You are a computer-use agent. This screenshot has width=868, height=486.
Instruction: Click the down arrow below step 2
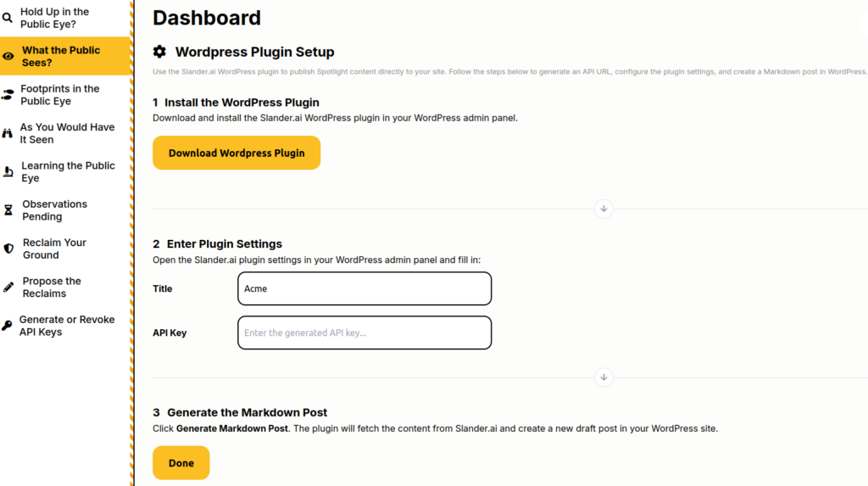pyautogui.click(x=604, y=377)
